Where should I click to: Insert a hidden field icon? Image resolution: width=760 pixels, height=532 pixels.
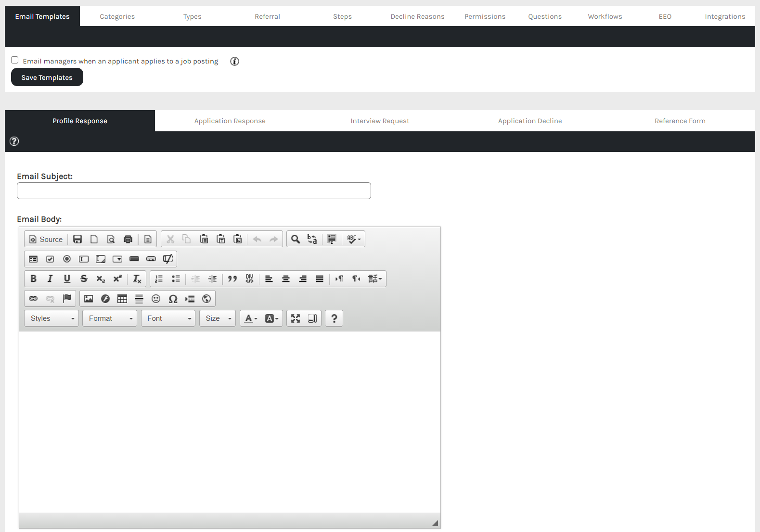coord(168,259)
